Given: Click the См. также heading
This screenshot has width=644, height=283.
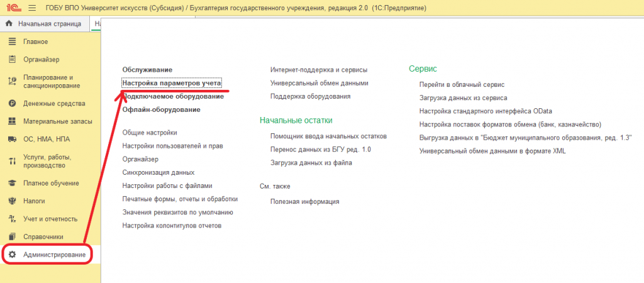Looking at the screenshot, I should [275, 187].
